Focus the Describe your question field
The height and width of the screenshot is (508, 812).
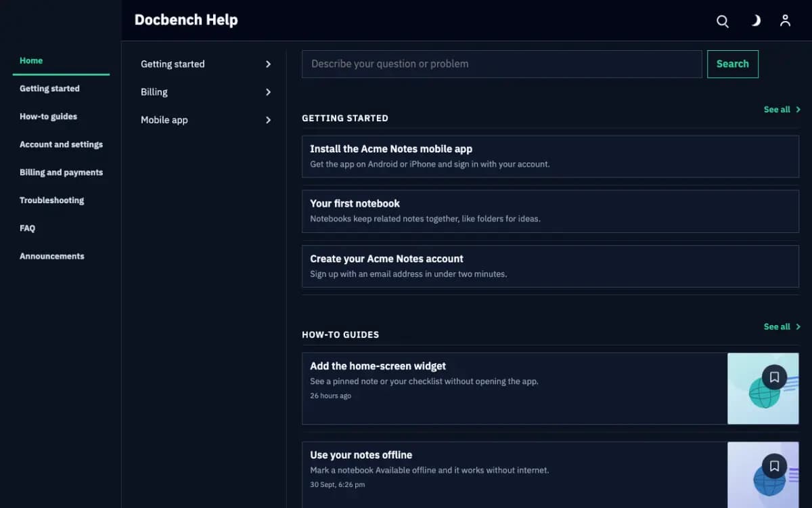point(501,64)
